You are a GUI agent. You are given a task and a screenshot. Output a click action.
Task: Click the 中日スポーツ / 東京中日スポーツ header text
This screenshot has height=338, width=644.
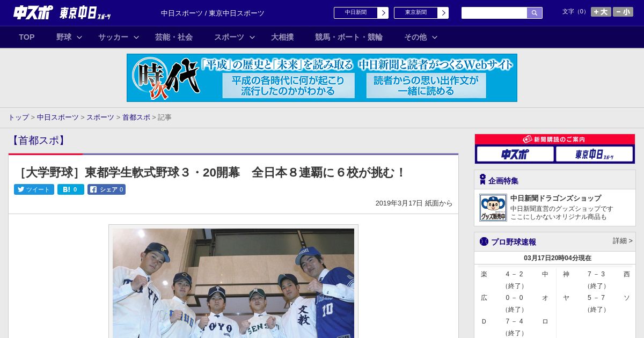pos(213,13)
